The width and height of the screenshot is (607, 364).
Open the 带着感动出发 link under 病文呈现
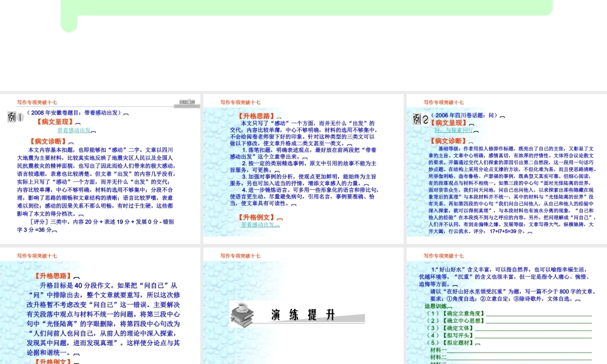74,130
